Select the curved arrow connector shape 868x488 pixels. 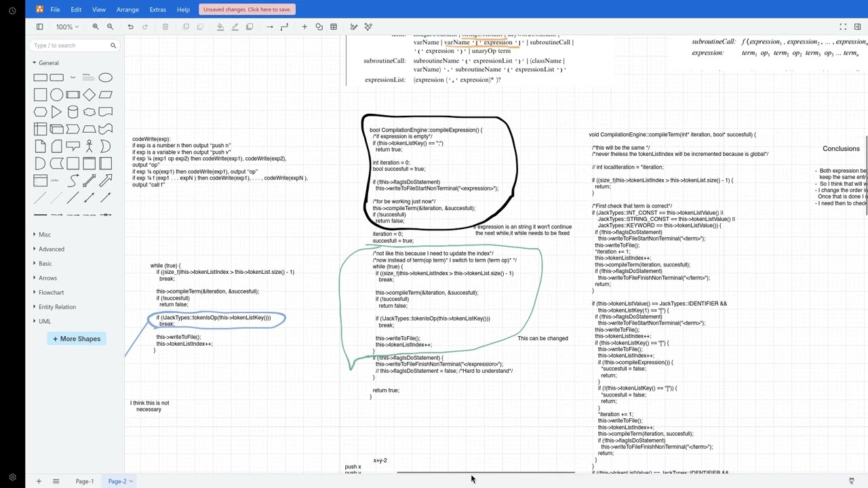(x=73, y=180)
